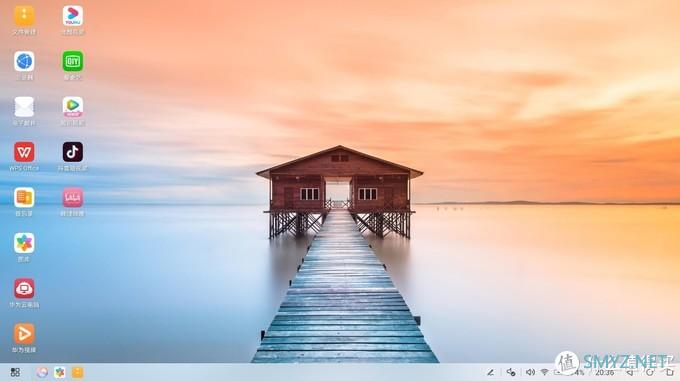Open the orange Notes desktop icon

[x=24, y=198]
